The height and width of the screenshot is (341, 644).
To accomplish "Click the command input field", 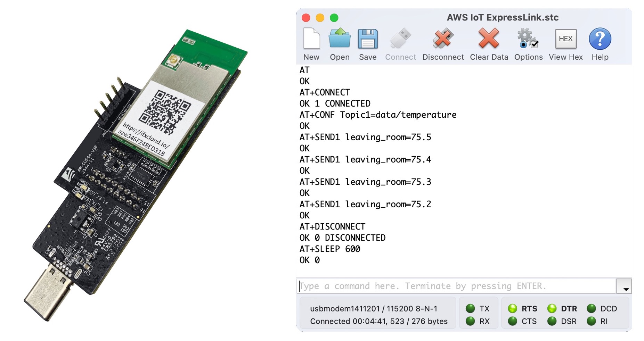I will pyautogui.click(x=457, y=286).
